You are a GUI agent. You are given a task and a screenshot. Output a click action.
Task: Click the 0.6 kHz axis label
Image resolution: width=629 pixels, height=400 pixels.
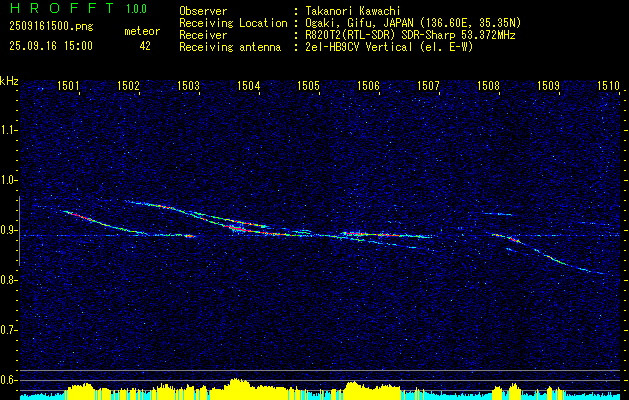tap(8, 380)
